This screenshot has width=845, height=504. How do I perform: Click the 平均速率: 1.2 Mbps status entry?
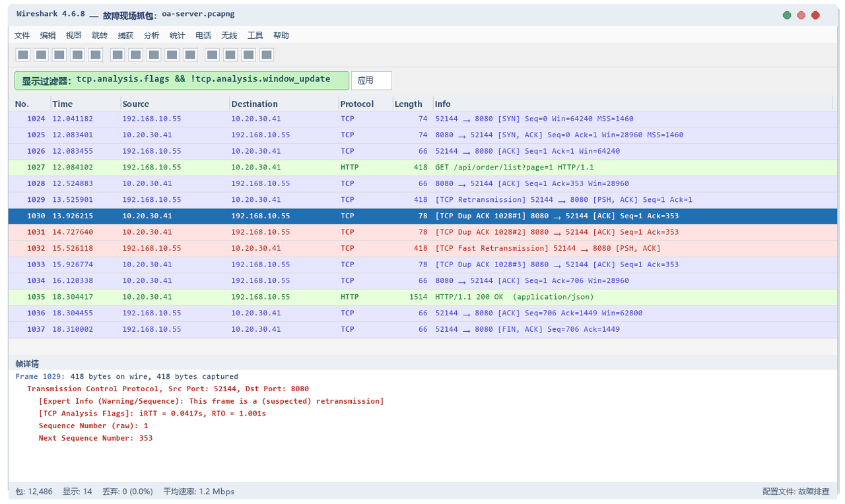point(199,491)
